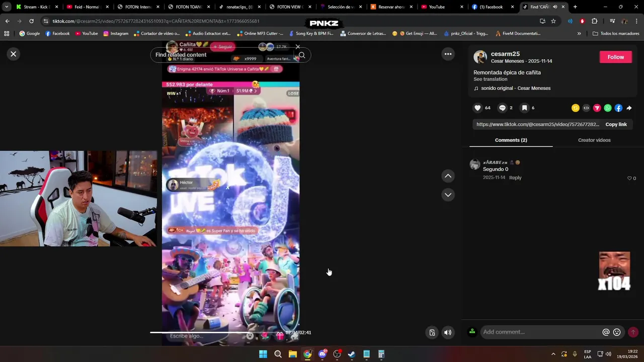The height and width of the screenshot is (362, 644).
Task: Open the media control icon in toolbar
Action: coord(612,21)
